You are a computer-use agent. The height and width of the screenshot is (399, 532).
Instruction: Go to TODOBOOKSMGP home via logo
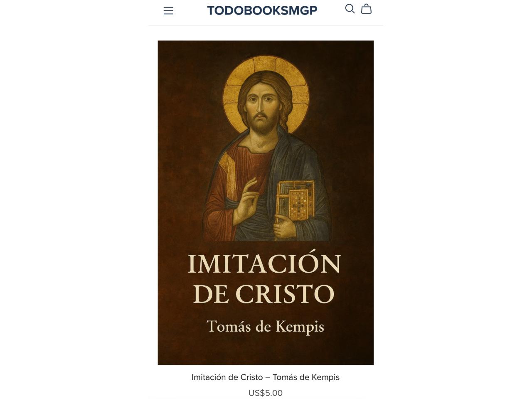(x=262, y=10)
